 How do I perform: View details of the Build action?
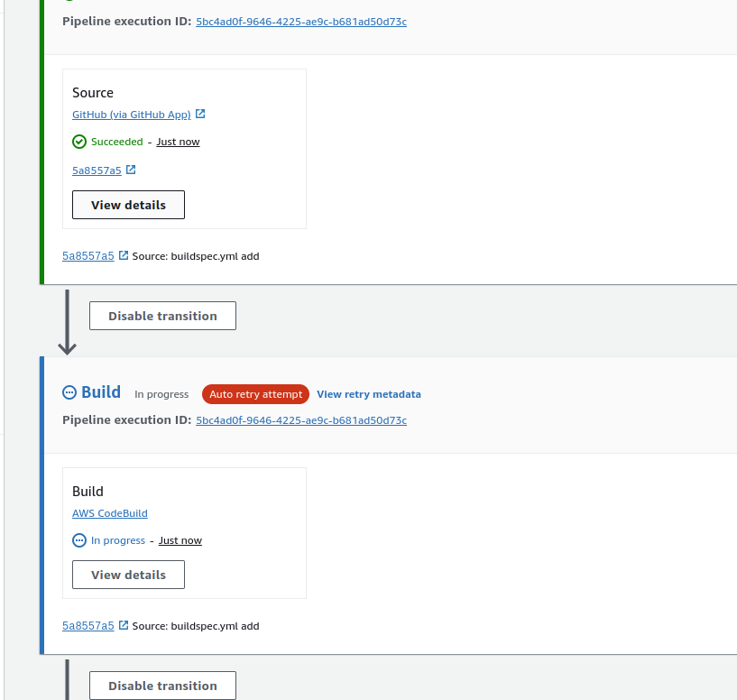tap(128, 575)
